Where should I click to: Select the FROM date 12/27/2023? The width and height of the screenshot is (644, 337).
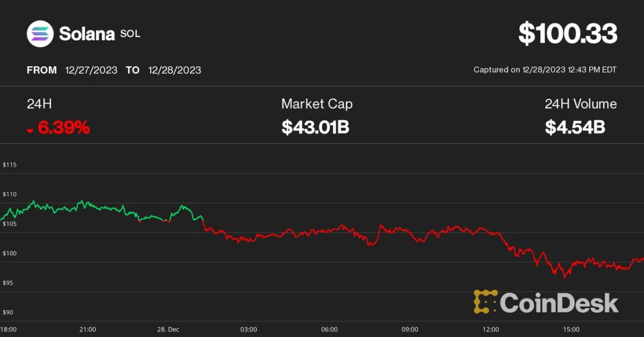(x=91, y=70)
